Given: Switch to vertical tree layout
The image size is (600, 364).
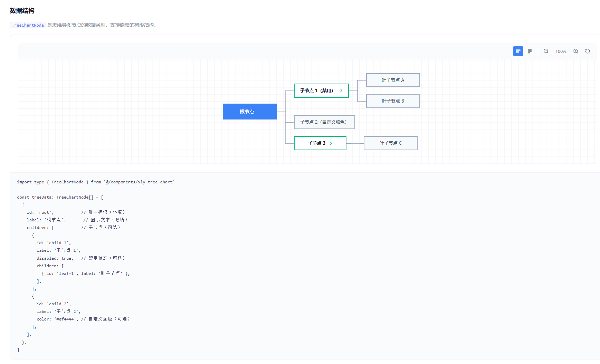Looking at the screenshot, I should pos(530,51).
